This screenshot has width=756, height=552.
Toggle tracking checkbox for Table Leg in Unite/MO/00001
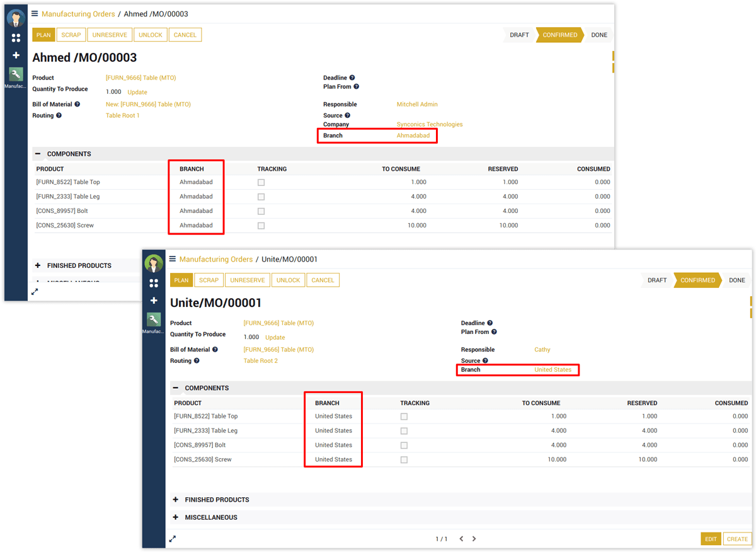(x=404, y=431)
